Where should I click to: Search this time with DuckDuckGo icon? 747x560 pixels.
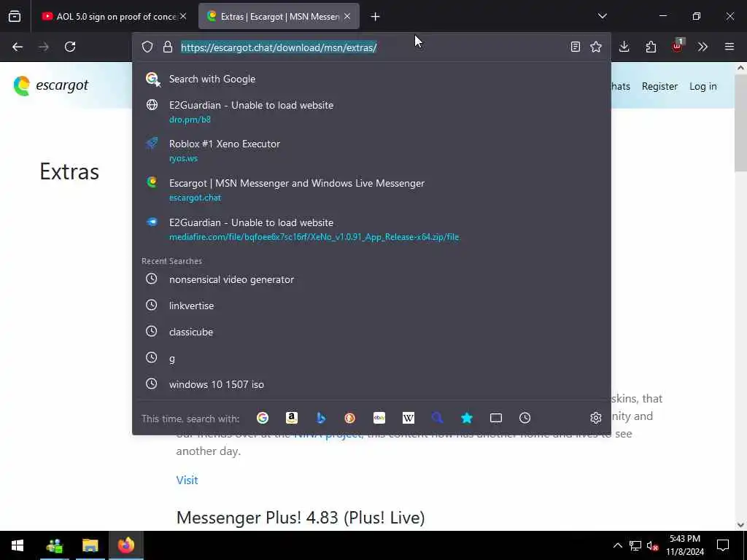tap(349, 418)
